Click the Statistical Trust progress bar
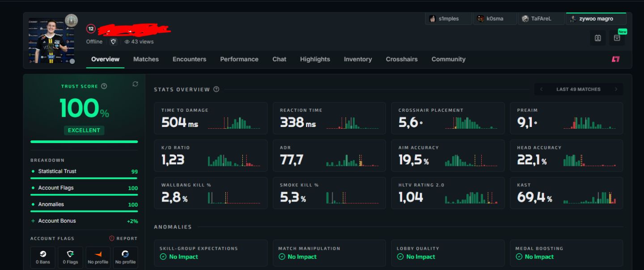This screenshot has height=270, width=644. [x=84, y=178]
